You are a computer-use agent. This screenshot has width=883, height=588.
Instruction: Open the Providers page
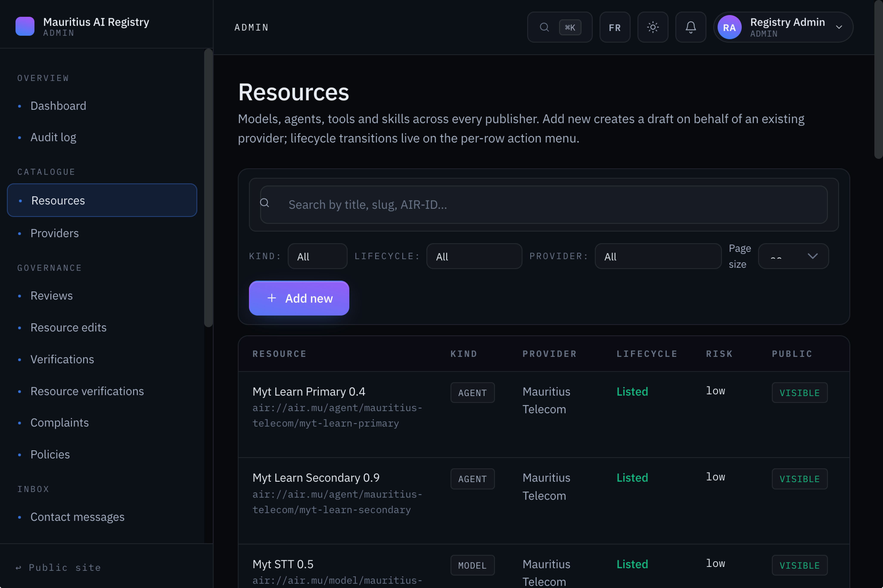pyautogui.click(x=54, y=233)
